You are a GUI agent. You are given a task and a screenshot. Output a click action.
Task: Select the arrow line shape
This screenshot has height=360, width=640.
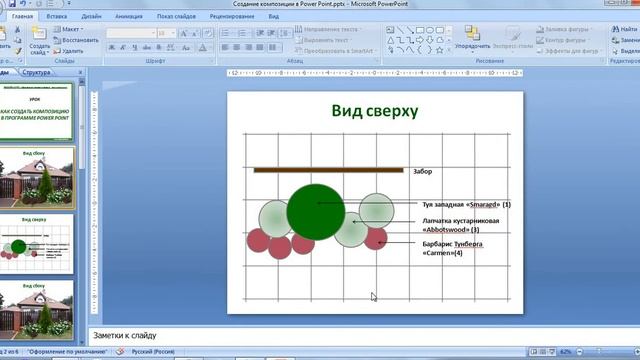click(410, 30)
